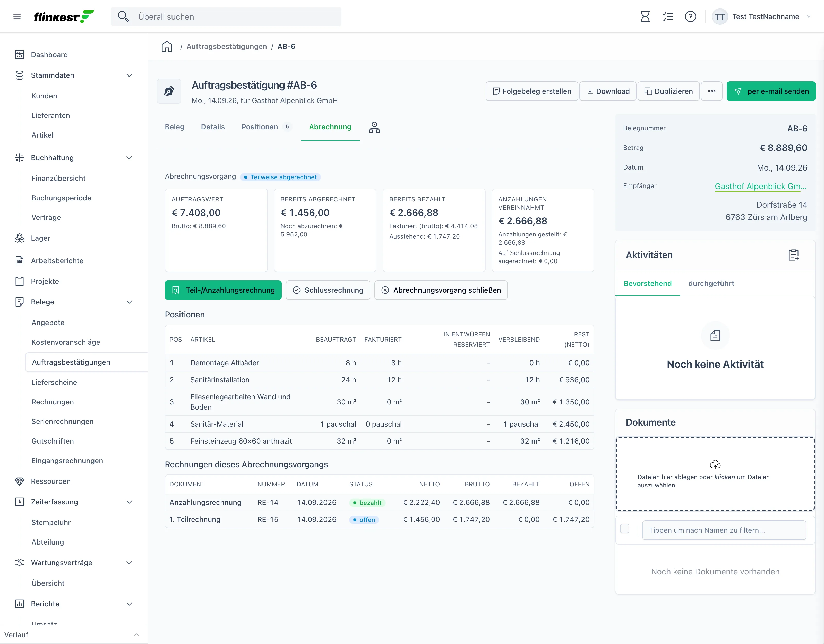
Task: Click the Belege document icon
Action: click(20, 302)
